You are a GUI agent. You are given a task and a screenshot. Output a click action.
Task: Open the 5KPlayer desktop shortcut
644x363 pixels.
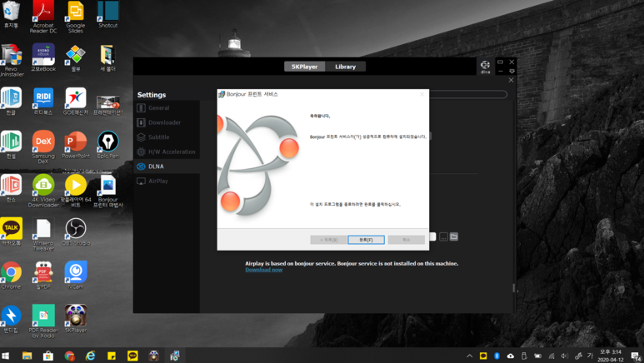pyautogui.click(x=76, y=319)
